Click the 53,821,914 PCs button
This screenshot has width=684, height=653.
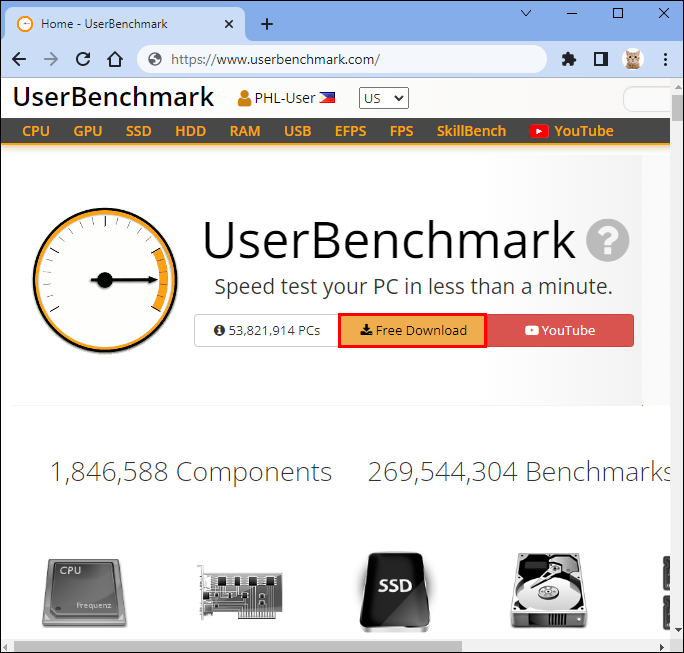[267, 330]
